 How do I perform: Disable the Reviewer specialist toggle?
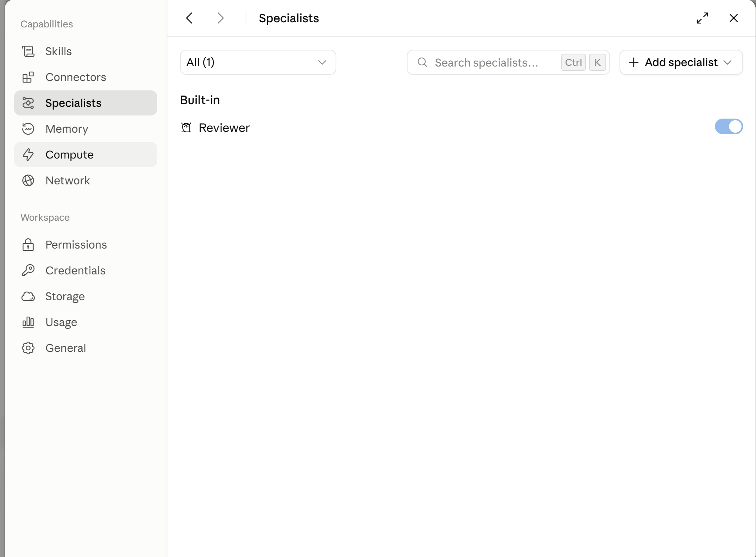pyautogui.click(x=729, y=126)
